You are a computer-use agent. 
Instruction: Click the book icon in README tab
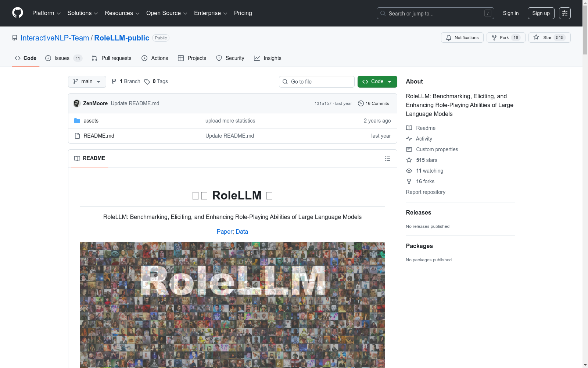77,158
